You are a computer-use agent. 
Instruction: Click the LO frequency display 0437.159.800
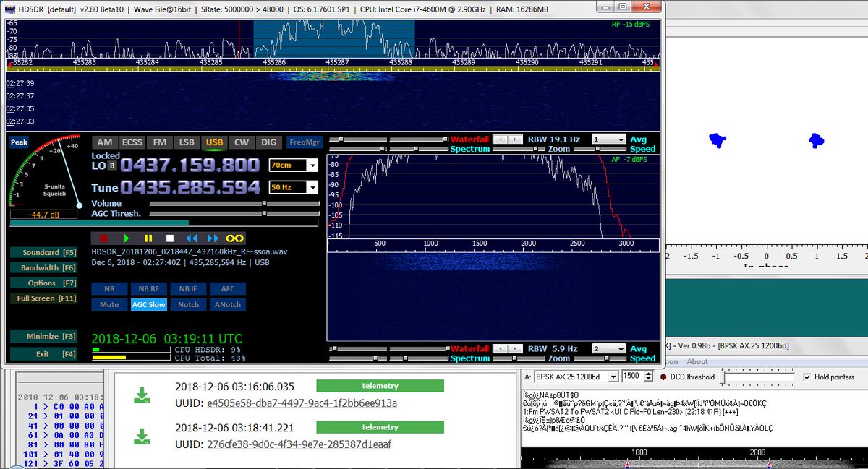pyautogui.click(x=190, y=165)
